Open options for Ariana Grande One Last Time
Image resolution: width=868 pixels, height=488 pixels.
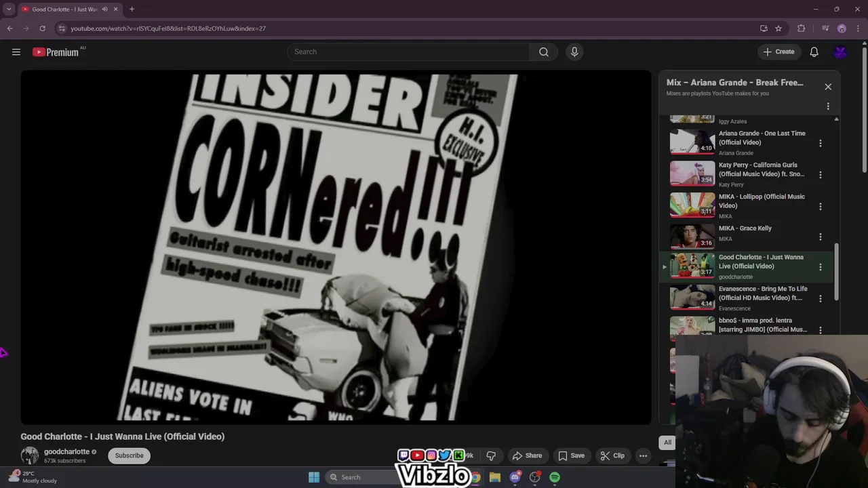[x=821, y=143]
